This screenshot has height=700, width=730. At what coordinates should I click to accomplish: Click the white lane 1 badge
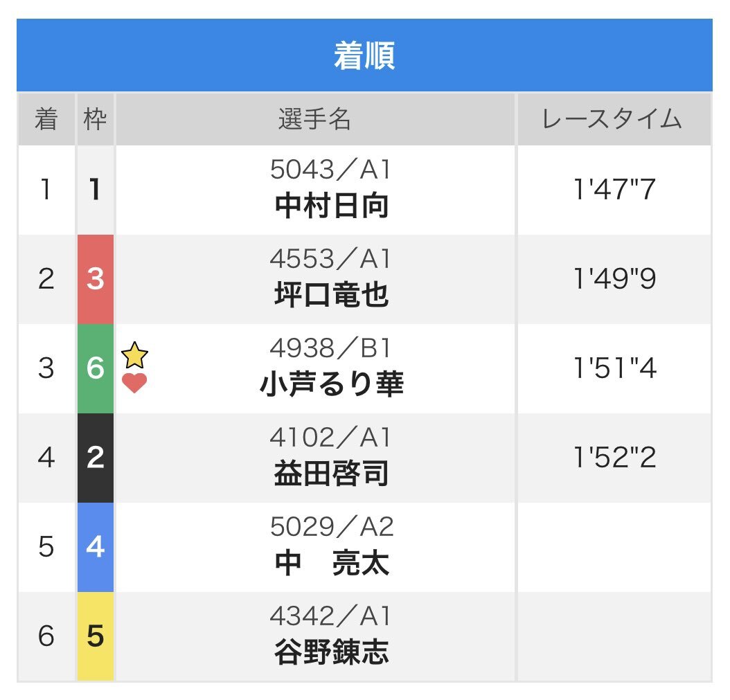[x=96, y=190]
